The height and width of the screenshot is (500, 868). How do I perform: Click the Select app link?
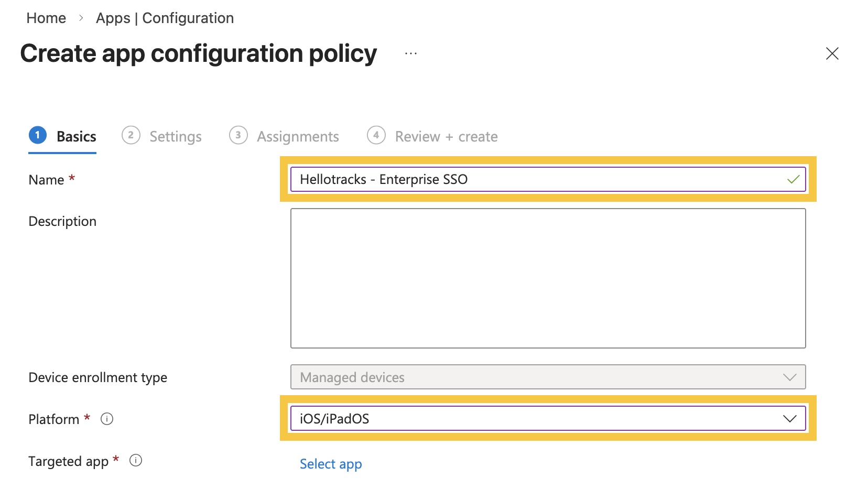coord(331,464)
